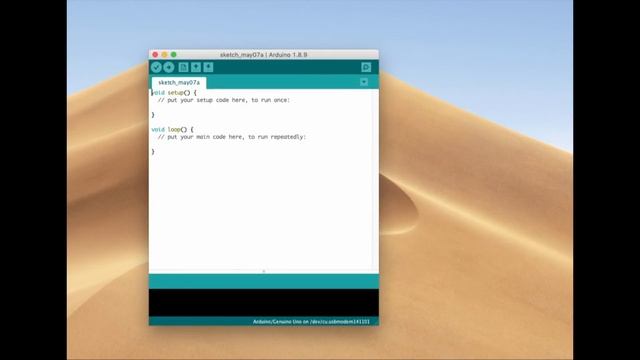The height and width of the screenshot is (360, 640).
Task: Create a new sketch with New icon
Action: point(183,67)
